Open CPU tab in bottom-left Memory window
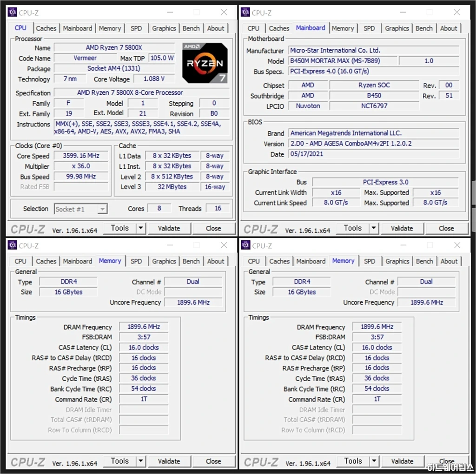 [x=20, y=261]
